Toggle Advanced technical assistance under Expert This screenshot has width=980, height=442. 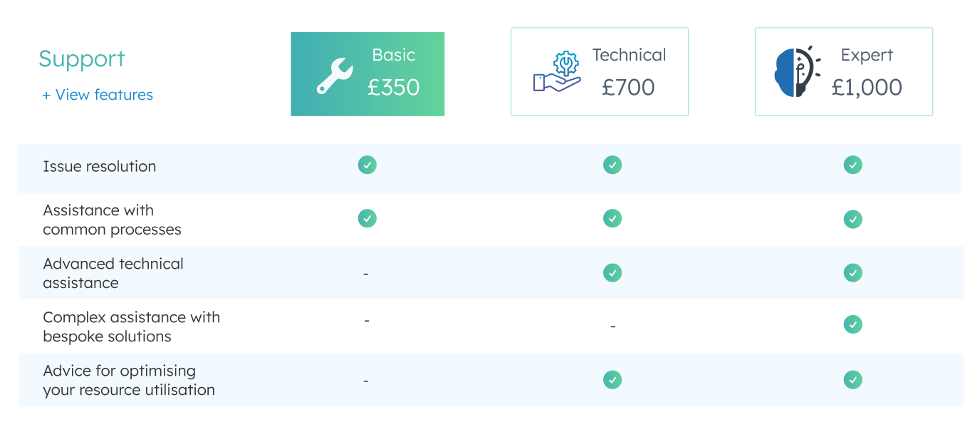[853, 272]
